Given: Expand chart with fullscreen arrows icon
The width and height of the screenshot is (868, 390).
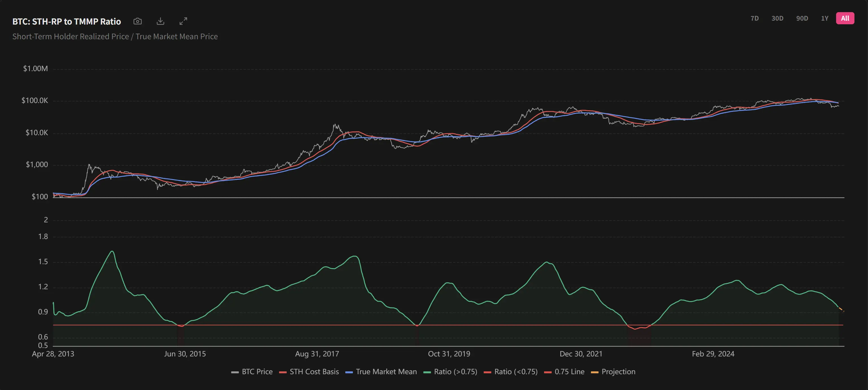Looking at the screenshot, I should coord(183,21).
